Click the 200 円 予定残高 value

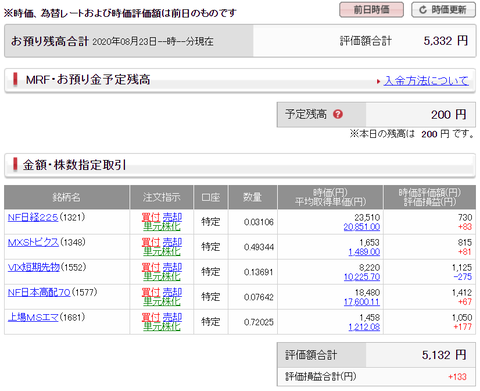click(449, 115)
